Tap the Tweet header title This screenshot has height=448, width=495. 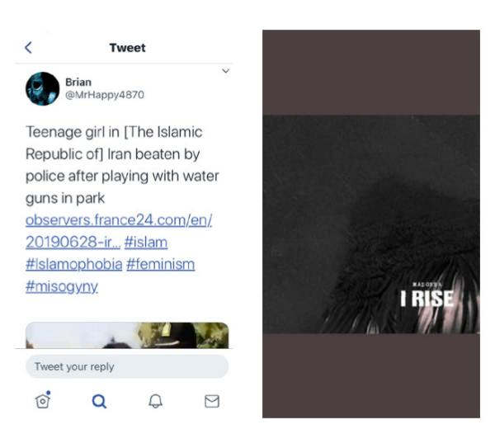pos(128,48)
